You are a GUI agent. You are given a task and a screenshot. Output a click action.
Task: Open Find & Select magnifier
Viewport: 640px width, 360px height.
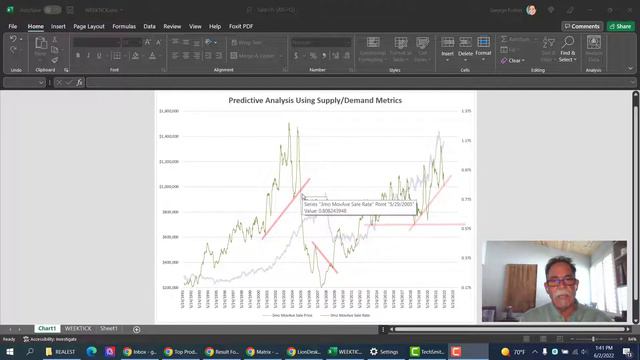tap(567, 49)
